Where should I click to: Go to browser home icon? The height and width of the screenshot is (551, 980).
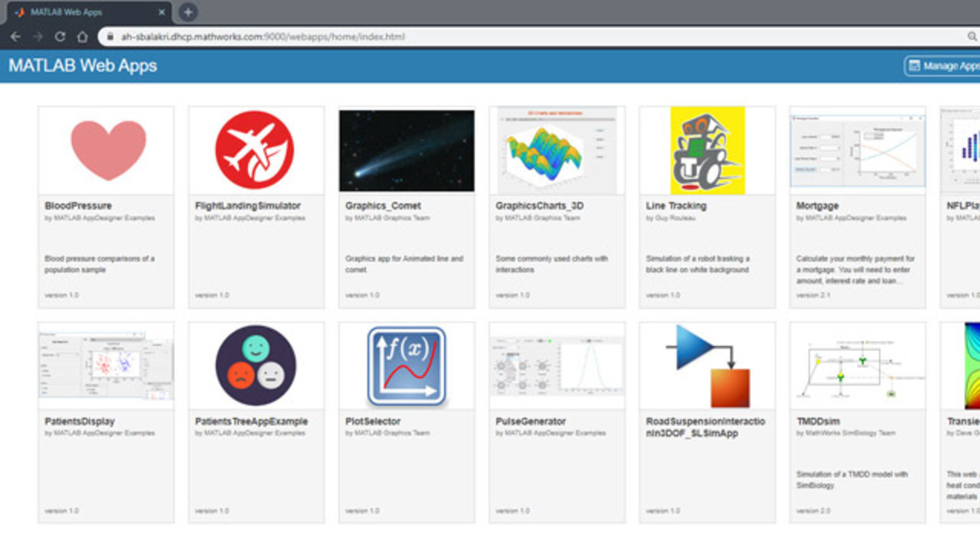(82, 37)
